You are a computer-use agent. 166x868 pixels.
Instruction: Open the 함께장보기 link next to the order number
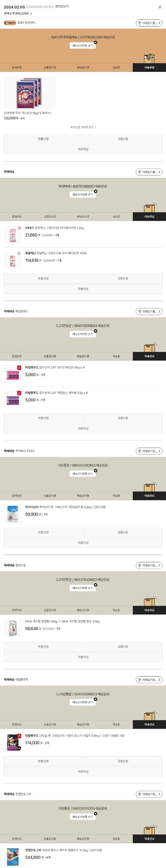pyautogui.click(x=62, y=6)
